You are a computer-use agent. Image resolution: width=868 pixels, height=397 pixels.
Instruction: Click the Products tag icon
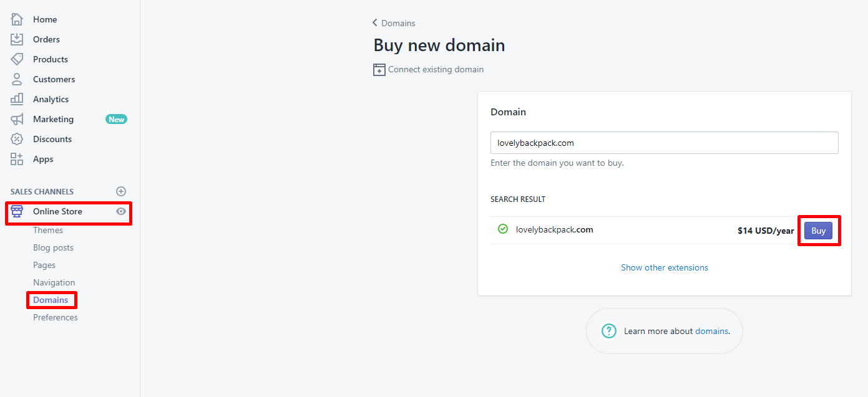click(17, 59)
